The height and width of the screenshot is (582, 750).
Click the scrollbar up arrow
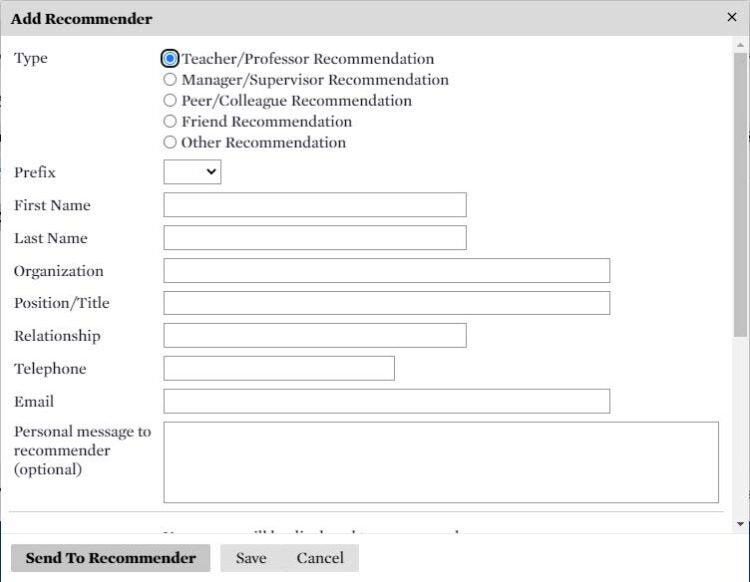click(740, 45)
